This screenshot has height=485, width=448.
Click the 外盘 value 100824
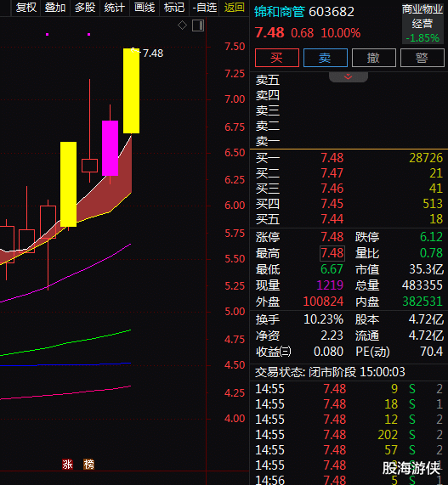(x=323, y=302)
